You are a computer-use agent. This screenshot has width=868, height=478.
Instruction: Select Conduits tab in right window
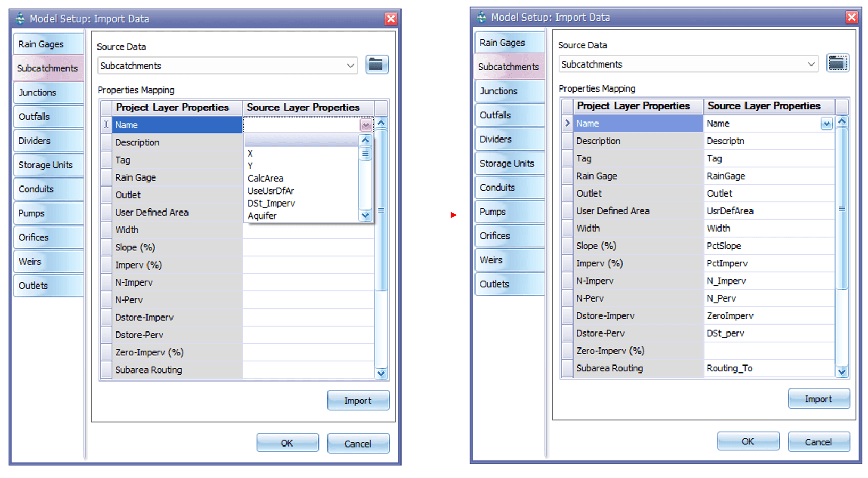pos(510,187)
